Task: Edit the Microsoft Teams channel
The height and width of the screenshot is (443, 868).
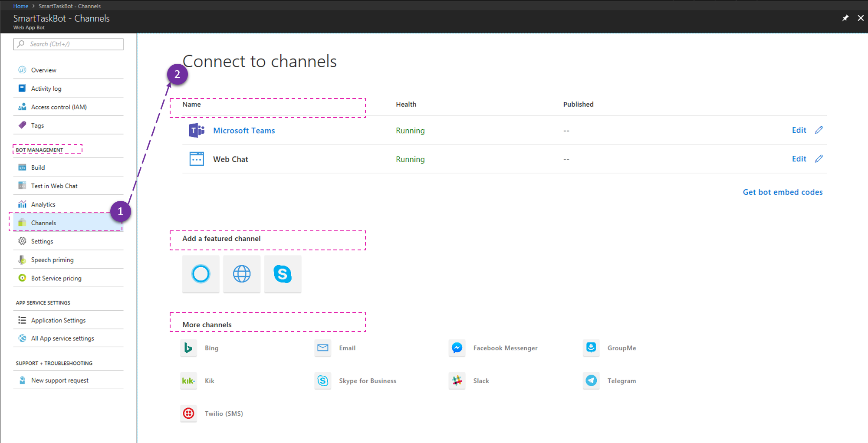Action: (799, 130)
